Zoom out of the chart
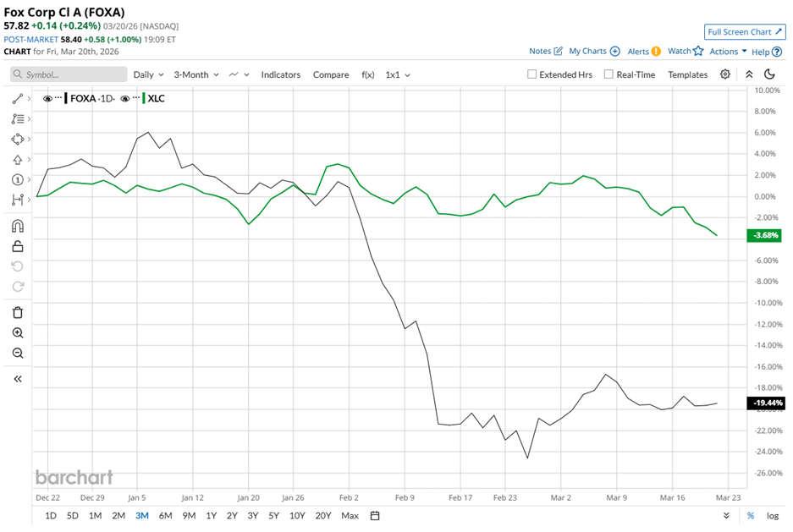The width and height of the screenshot is (793, 532). pos(18,354)
